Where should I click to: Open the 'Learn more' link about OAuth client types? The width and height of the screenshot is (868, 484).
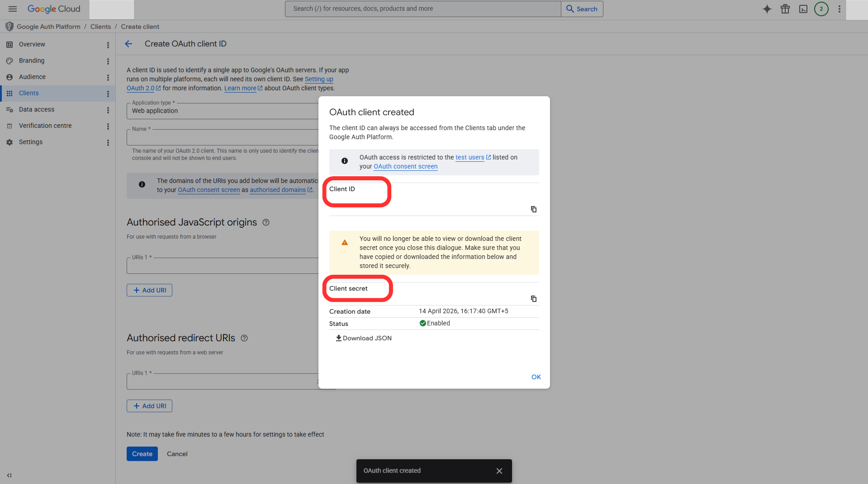click(x=243, y=88)
